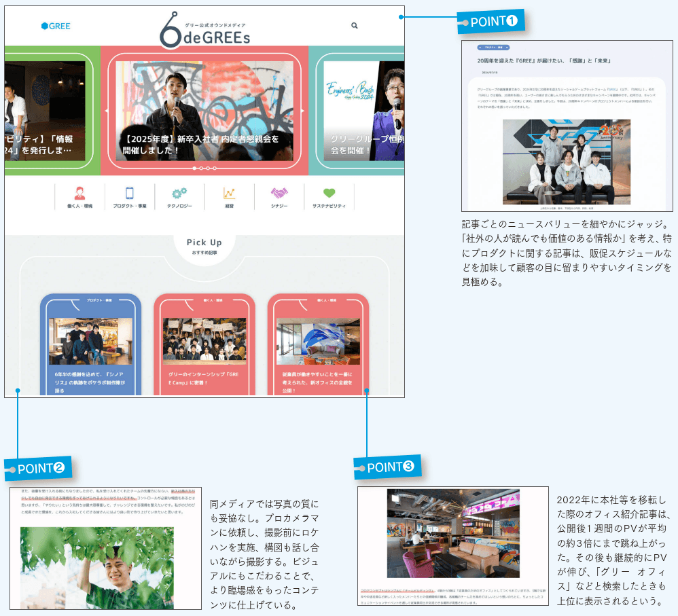The image size is (678, 616).
Task: Open the 【2025年度】新卒入社者 内定者懇親会 slide title
Action: click(200, 144)
